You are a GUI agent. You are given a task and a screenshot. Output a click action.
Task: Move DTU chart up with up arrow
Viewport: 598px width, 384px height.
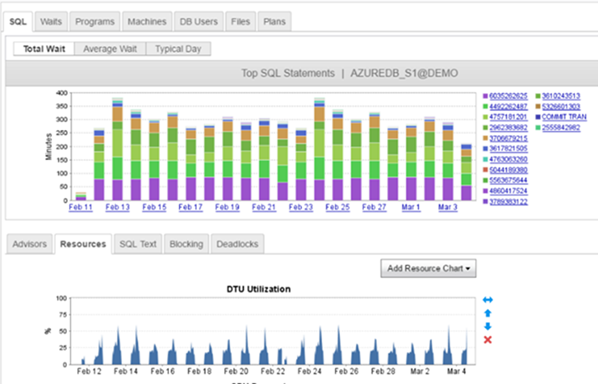(x=488, y=313)
